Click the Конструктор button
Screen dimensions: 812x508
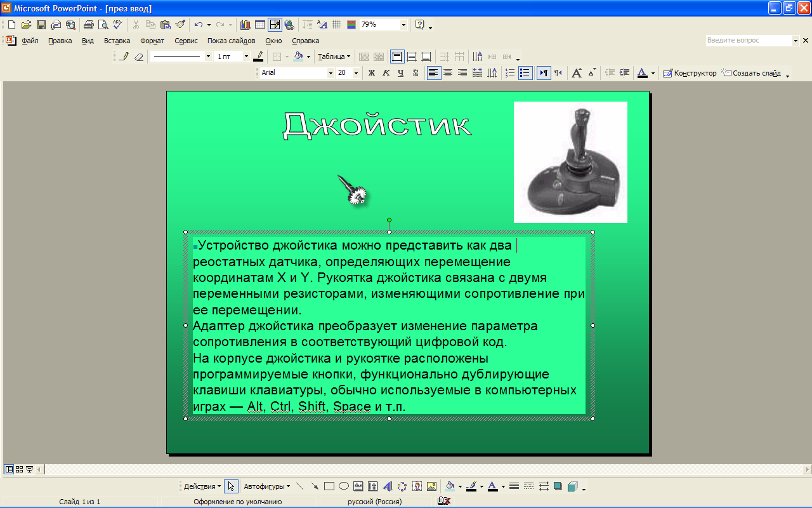(690, 73)
